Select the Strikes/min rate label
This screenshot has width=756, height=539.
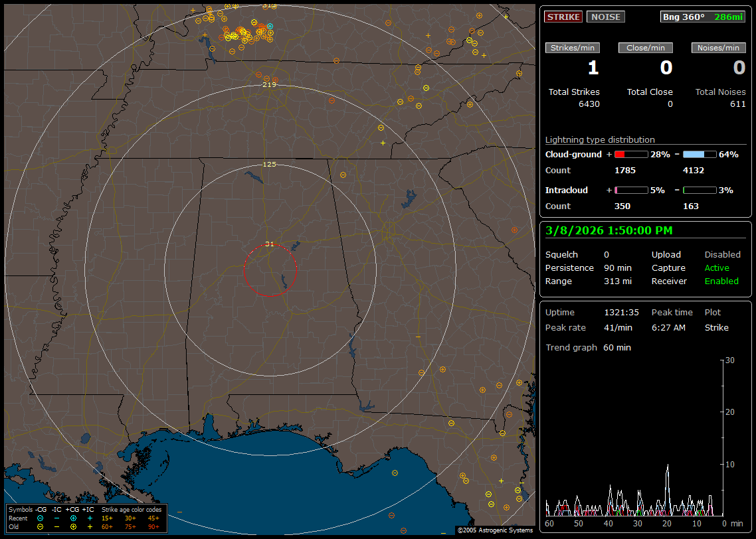coord(573,48)
